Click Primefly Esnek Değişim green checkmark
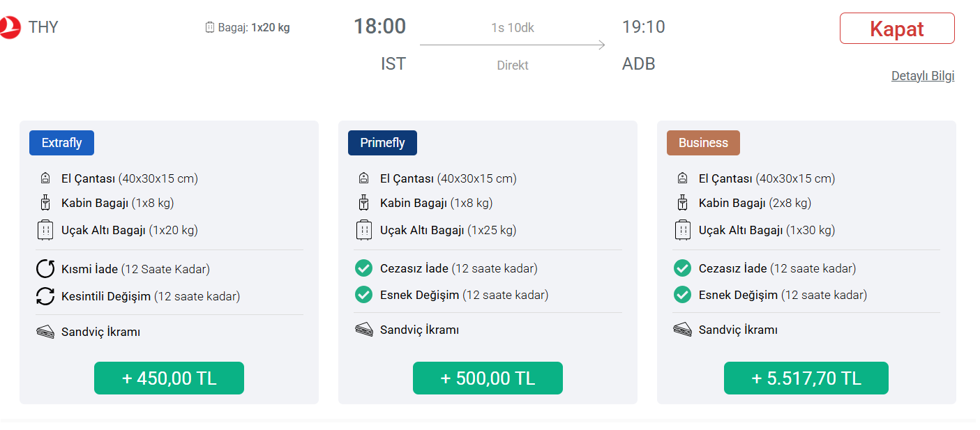 [x=363, y=295]
